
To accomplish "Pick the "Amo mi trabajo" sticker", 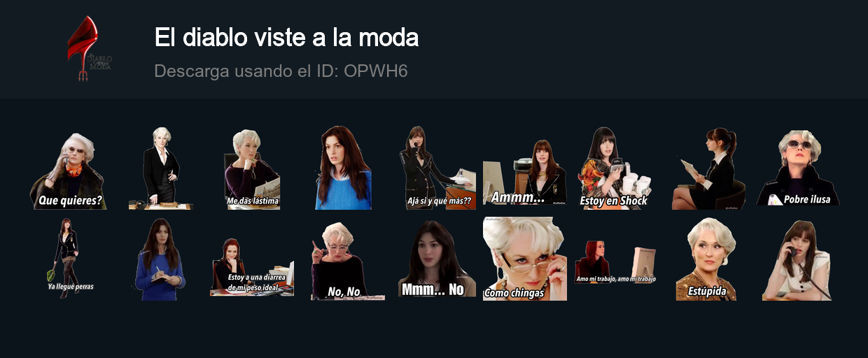I will coord(616,263).
